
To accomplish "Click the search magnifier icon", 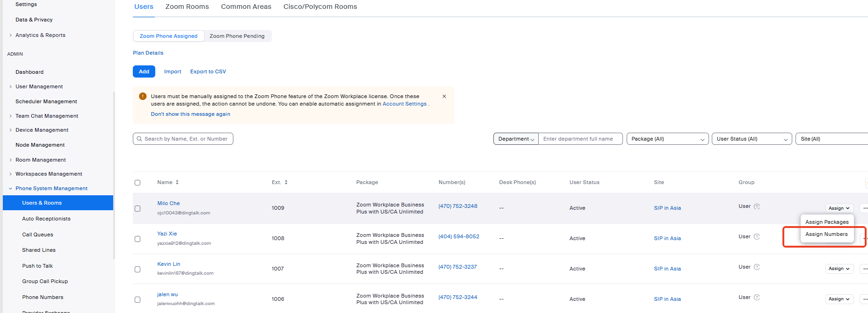I will click(x=139, y=139).
